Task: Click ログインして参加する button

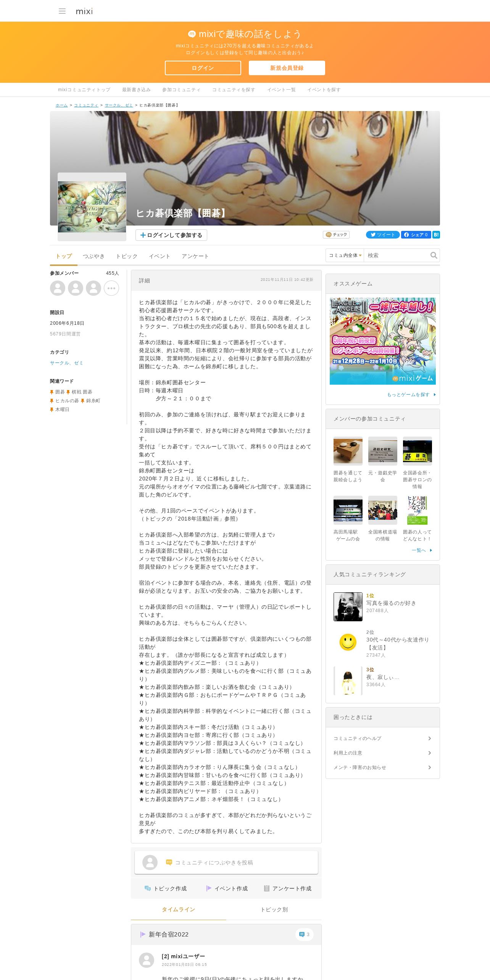Action: coord(171,235)
